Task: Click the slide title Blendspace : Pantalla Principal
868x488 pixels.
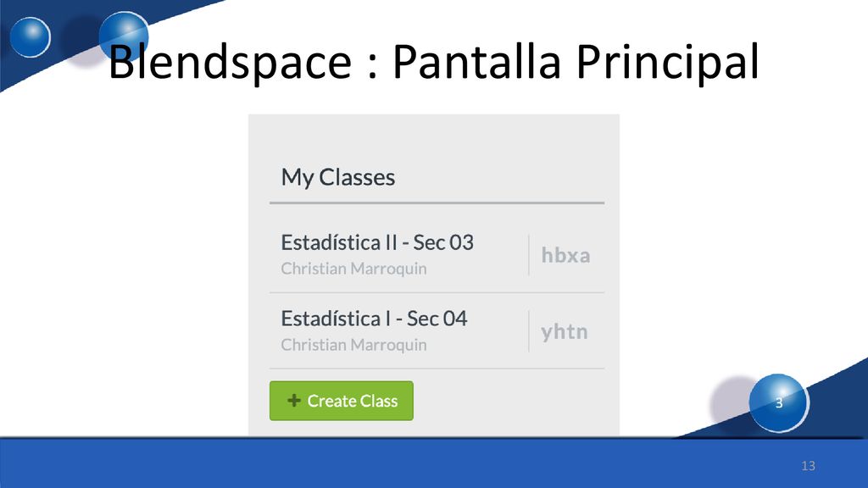Action: pyautogui.click(x=433, y=61)
